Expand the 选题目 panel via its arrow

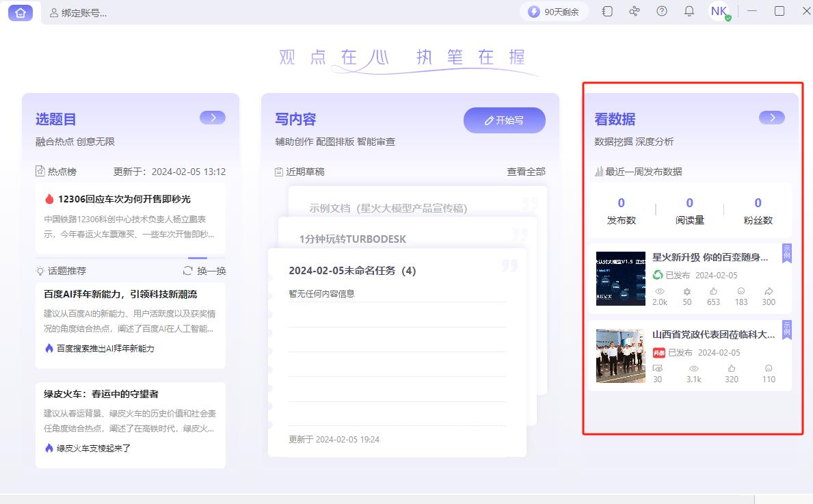pos(213,118)
